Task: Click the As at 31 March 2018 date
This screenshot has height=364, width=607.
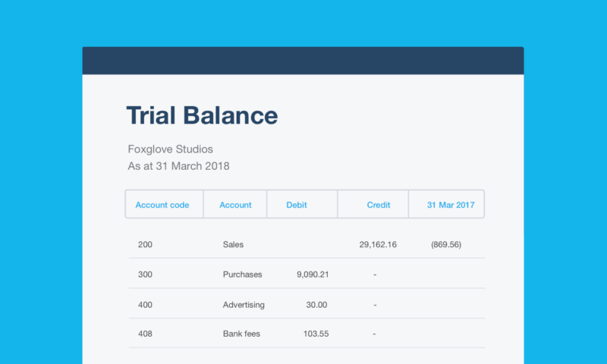Action: (178, 165)
